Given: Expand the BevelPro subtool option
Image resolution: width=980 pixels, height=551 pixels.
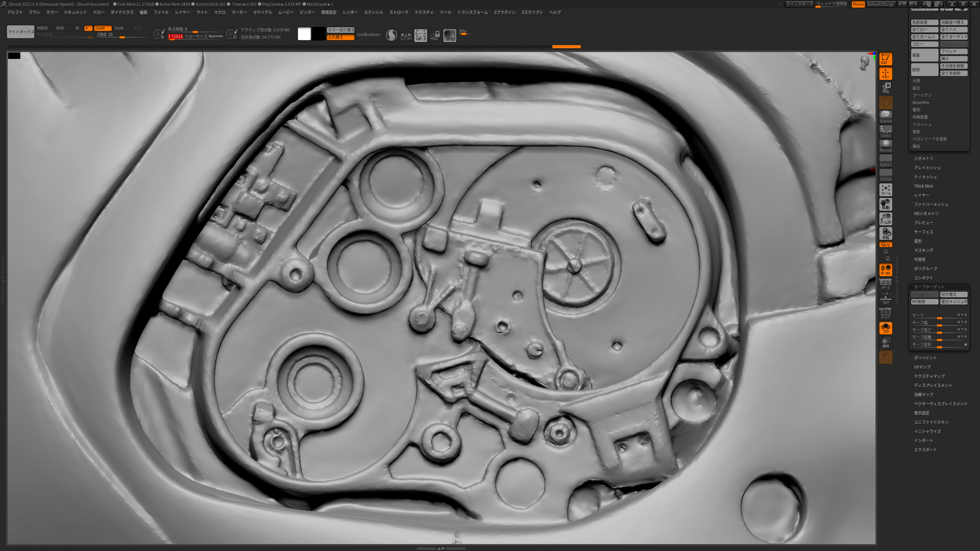Looking at the screenshot, I should tap(920, 103).
